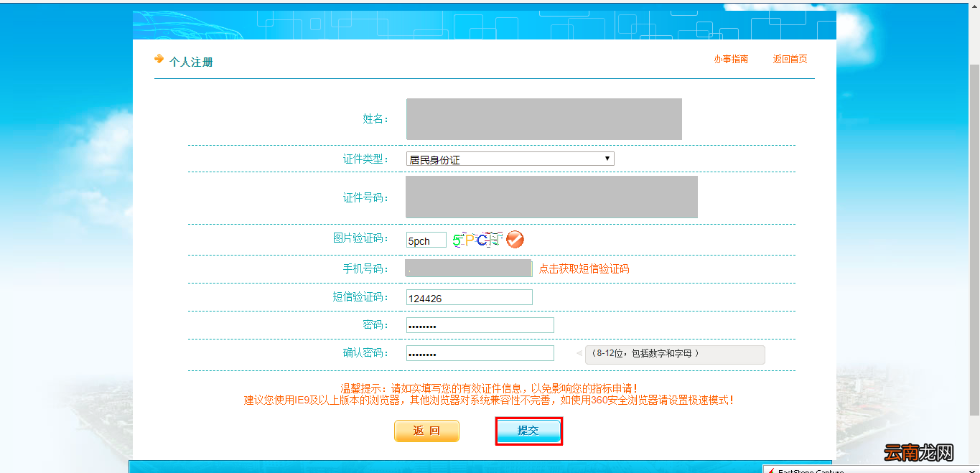Click the 确认密码 password field
Viewport: 980px width, 473px height.
[x=480, y=354]
